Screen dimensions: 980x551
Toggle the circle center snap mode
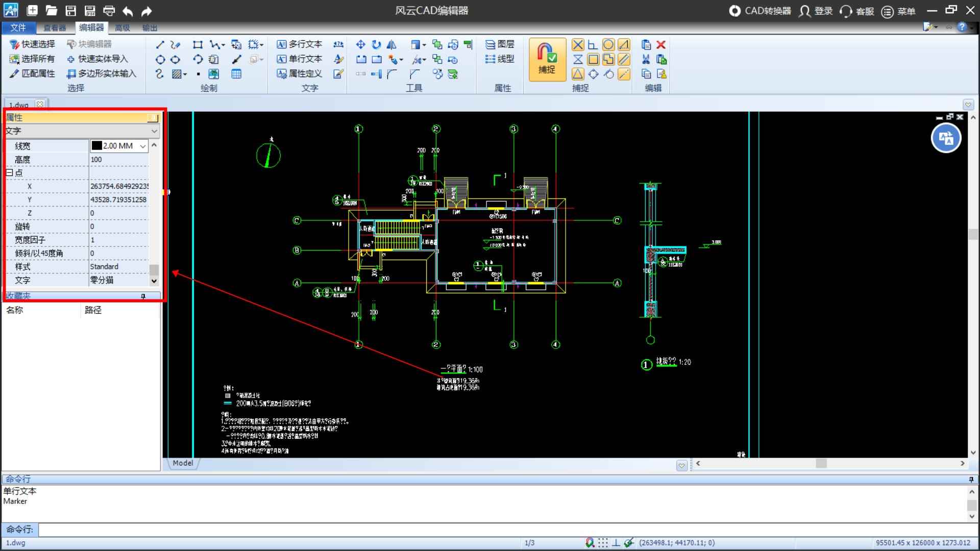pyautogui.click(x=608, y=44)
